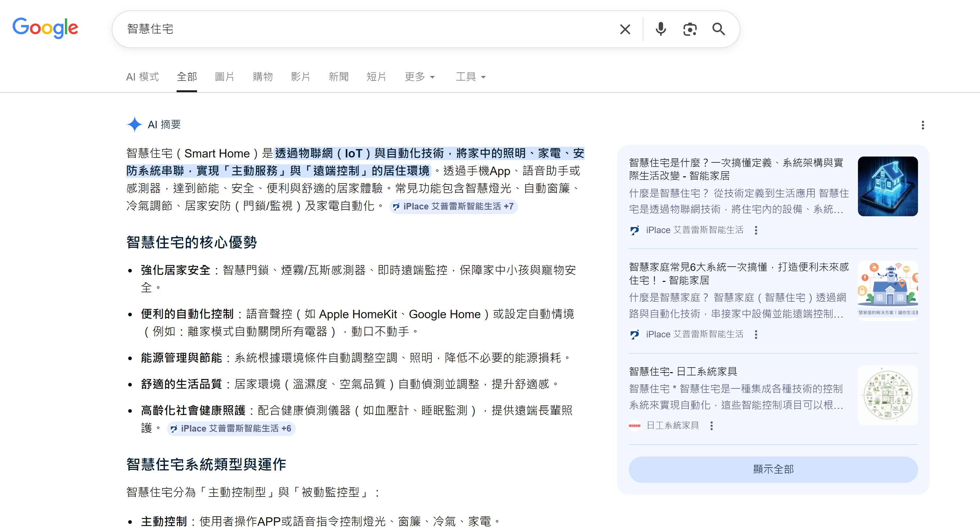
Task: Switch to the 圖片 tab
Action: (x=224, y=77)
